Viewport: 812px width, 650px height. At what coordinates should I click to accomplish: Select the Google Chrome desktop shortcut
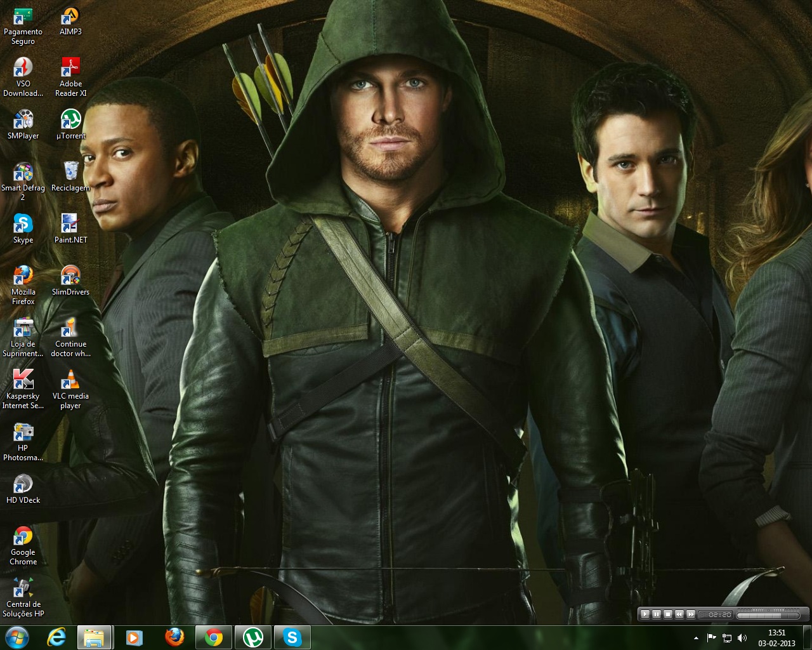pyautogui.click(x=23, y=547)
